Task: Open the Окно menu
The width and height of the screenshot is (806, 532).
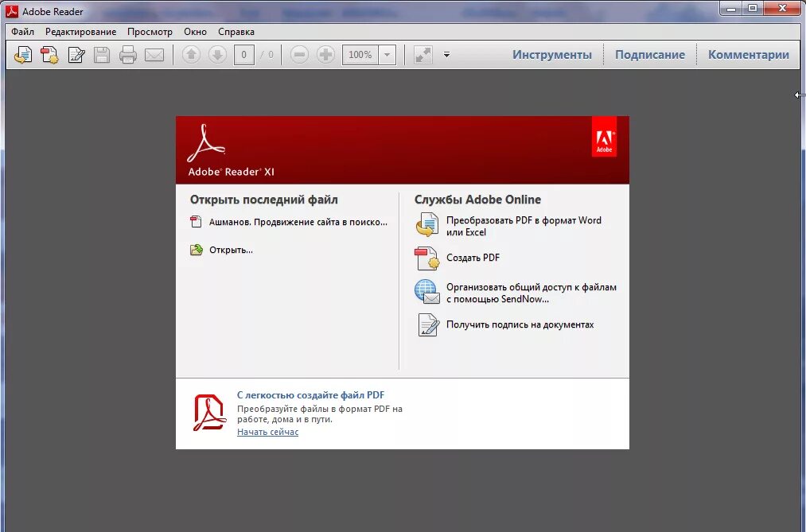Action: tap(195, 32)
